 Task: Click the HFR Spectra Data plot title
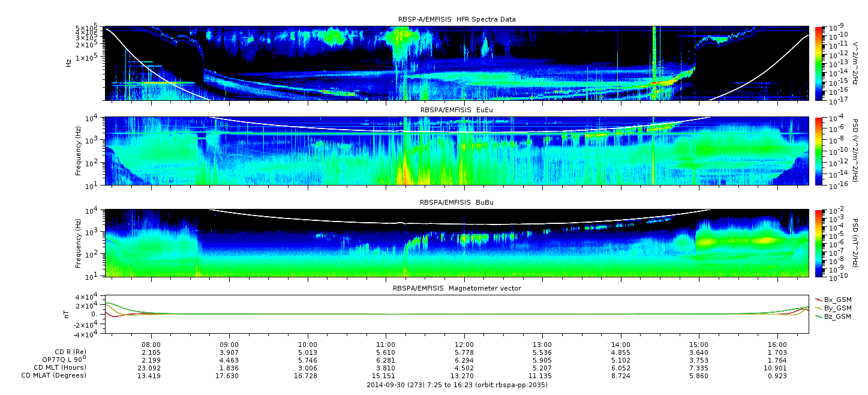[x=456, y=19]
